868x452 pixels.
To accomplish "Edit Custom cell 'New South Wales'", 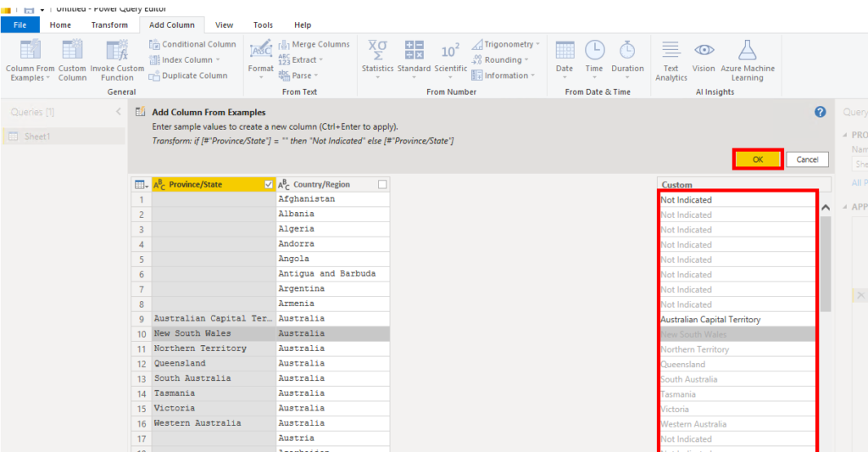I will (x=737, y=335).
